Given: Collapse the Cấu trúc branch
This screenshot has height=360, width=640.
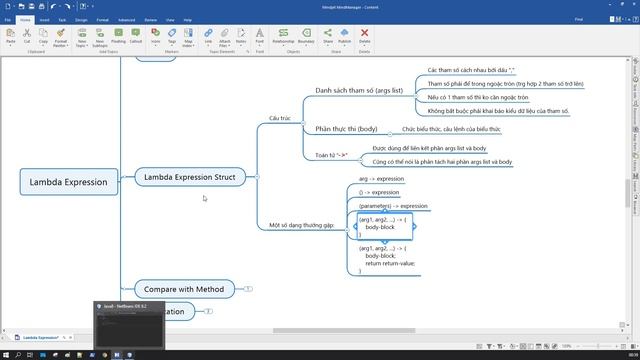Looking at the screenshot, I should click(303, 123).
